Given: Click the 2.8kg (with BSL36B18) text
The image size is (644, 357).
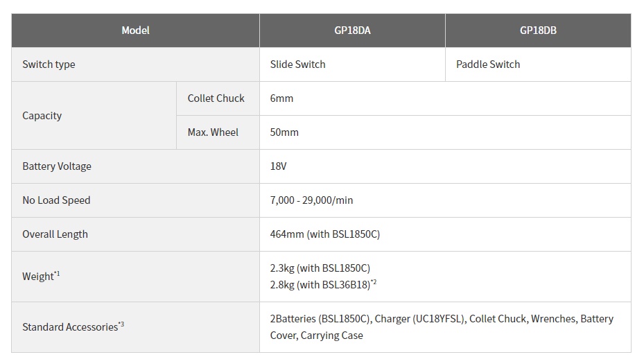Looking at the screenshot, I should coord(323,285).
